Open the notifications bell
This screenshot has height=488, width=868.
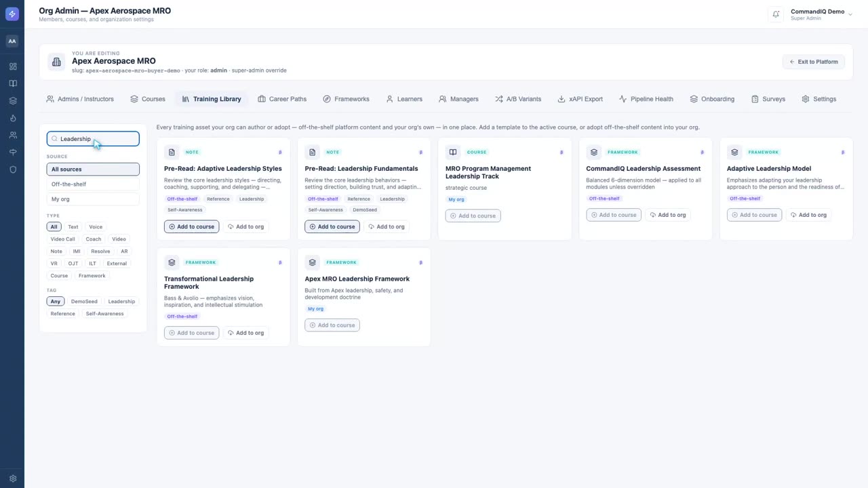(x=776, y=14)
